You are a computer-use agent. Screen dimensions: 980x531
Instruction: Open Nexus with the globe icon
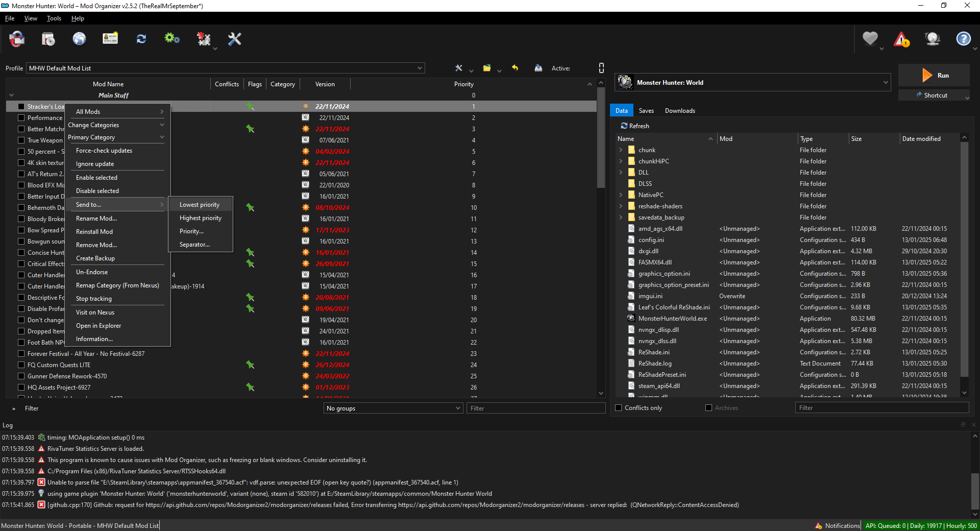(79, 39)
